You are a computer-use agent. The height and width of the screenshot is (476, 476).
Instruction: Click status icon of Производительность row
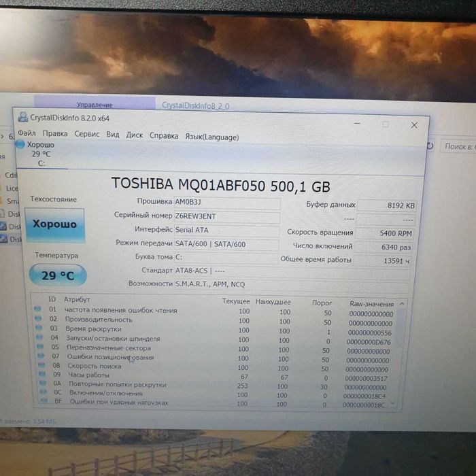point(38,318)
